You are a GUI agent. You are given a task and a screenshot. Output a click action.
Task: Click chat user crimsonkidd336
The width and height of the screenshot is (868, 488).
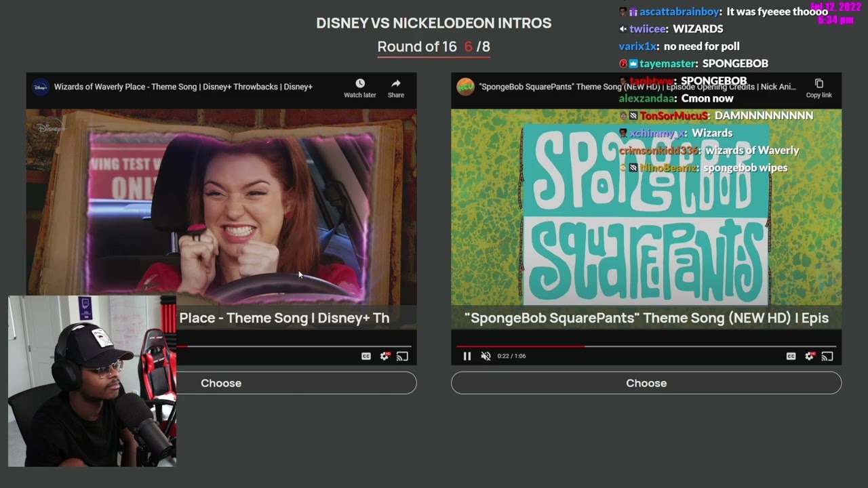tap(658, 150)
